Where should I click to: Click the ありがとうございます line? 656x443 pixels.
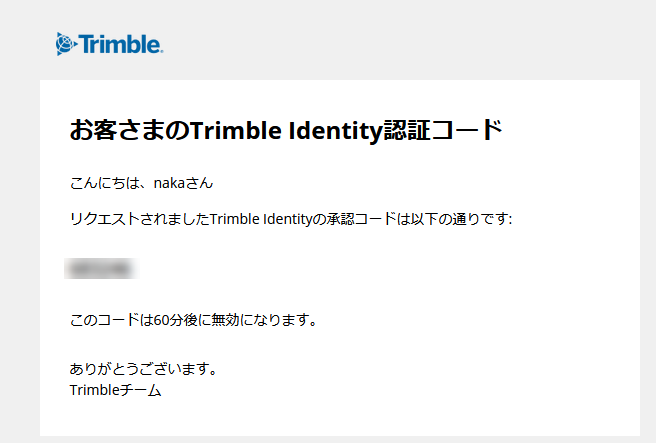143,369
